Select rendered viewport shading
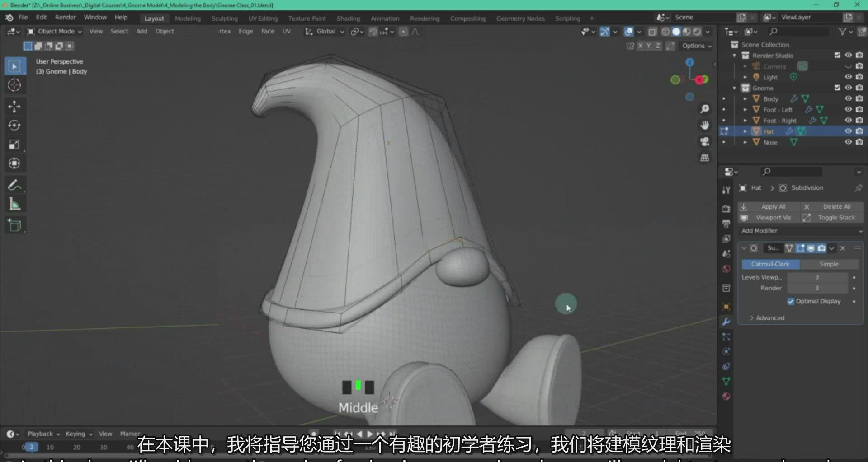This screenshot has width=868, height=462. point(697,32)
